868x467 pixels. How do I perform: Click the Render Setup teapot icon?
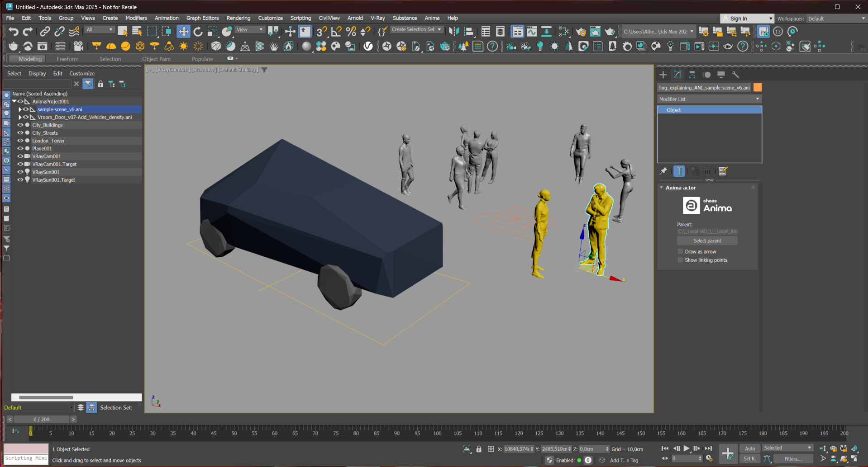581,31
